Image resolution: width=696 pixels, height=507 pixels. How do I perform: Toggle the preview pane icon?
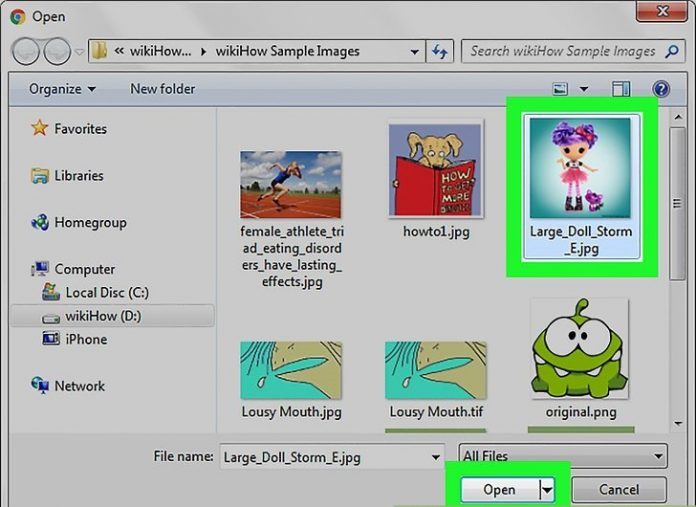(x=622, y=89)
